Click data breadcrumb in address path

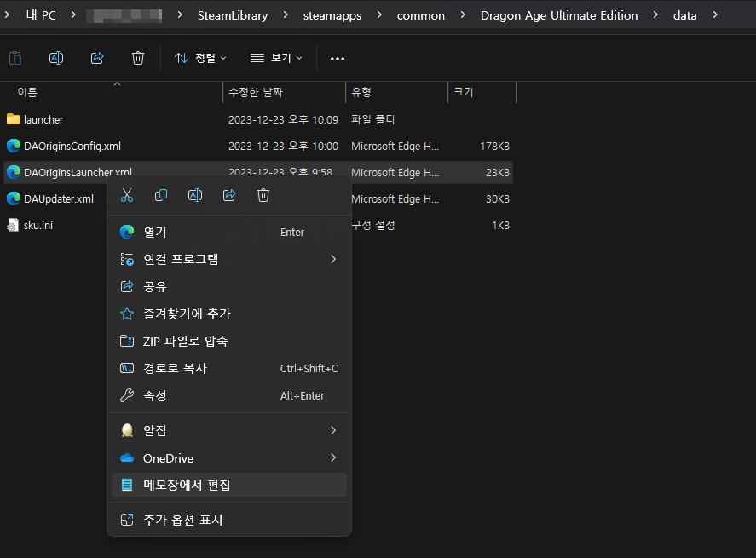pos(684,15)
